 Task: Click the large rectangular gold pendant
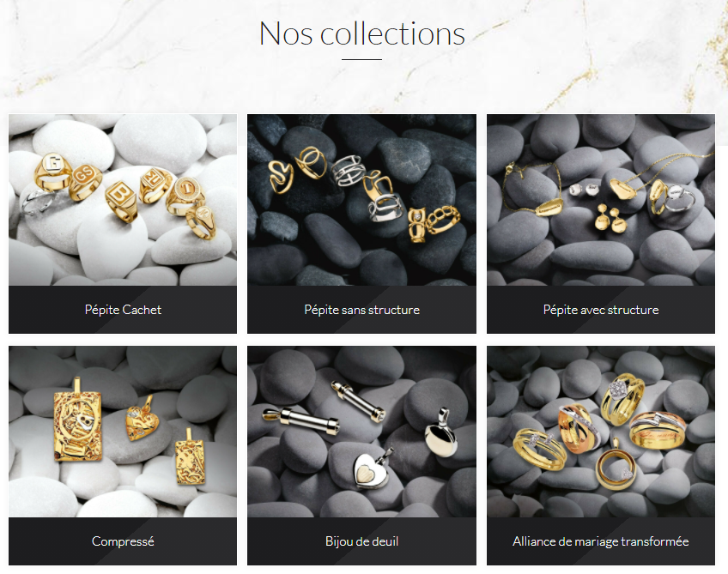(x=77, y=420)
